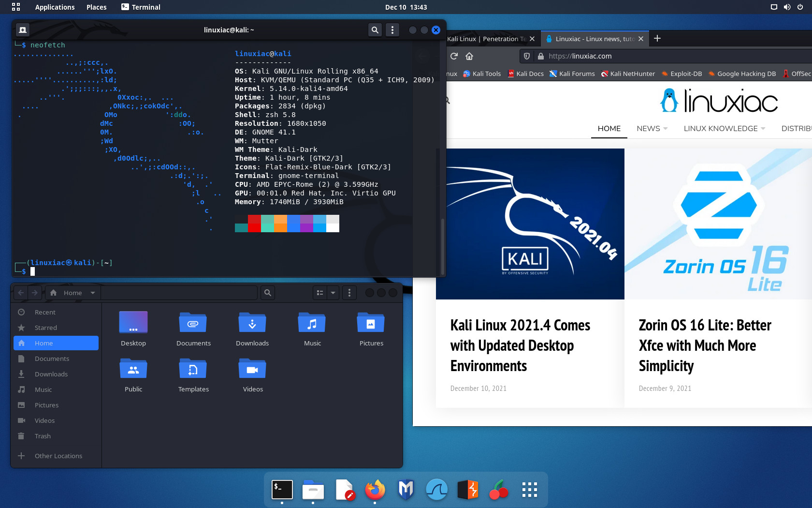Expand NEWS menu on linuxiac
The image size is (812, 508).
point(652,128)
